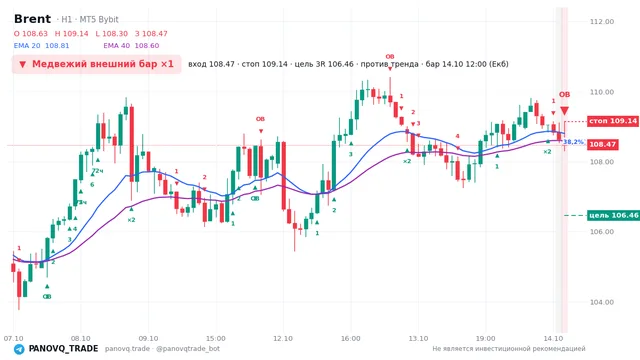Image resolution: width=640 pixels, height=360 pixels.
Task: Click the EMA 20 108.81 legend
Action: (41, 46)
